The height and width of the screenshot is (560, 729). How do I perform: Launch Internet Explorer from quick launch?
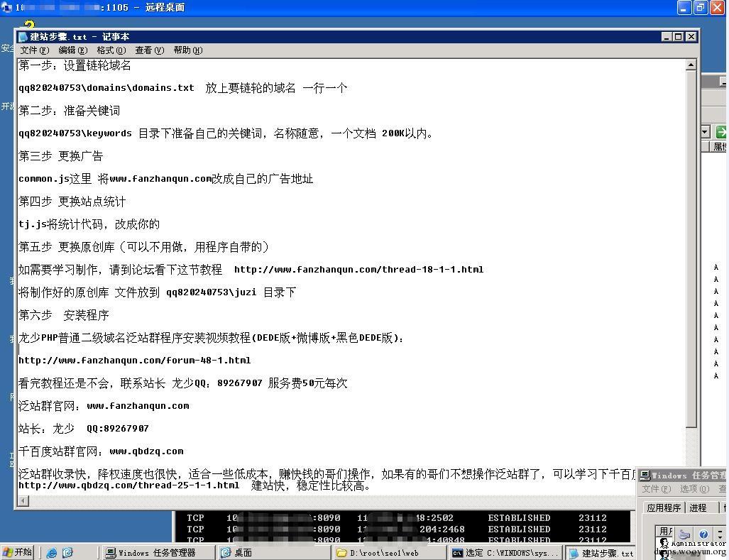[52, 553]
